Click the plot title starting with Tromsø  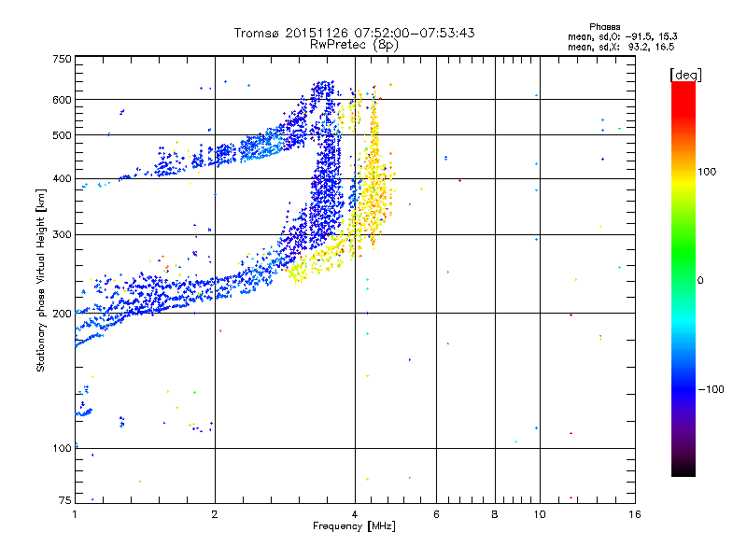pos(354,33)
